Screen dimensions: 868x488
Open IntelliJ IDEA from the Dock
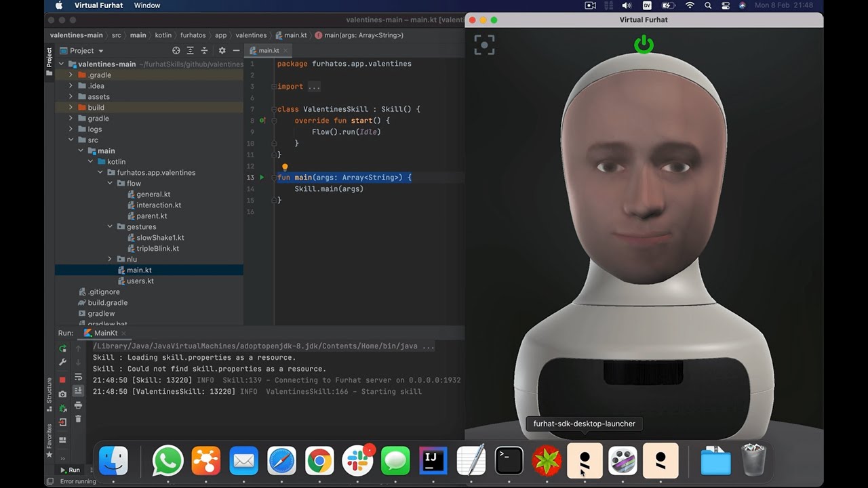[x=433, y=461]
